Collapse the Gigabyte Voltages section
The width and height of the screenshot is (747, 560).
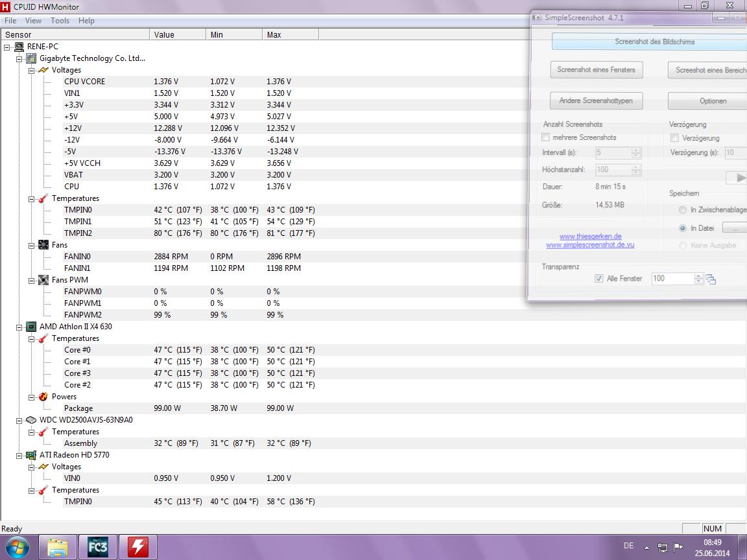[31, 71]
